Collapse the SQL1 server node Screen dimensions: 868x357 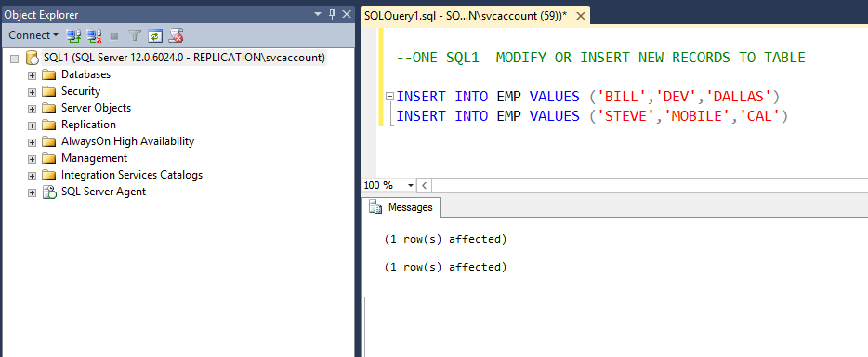(15, 59)
